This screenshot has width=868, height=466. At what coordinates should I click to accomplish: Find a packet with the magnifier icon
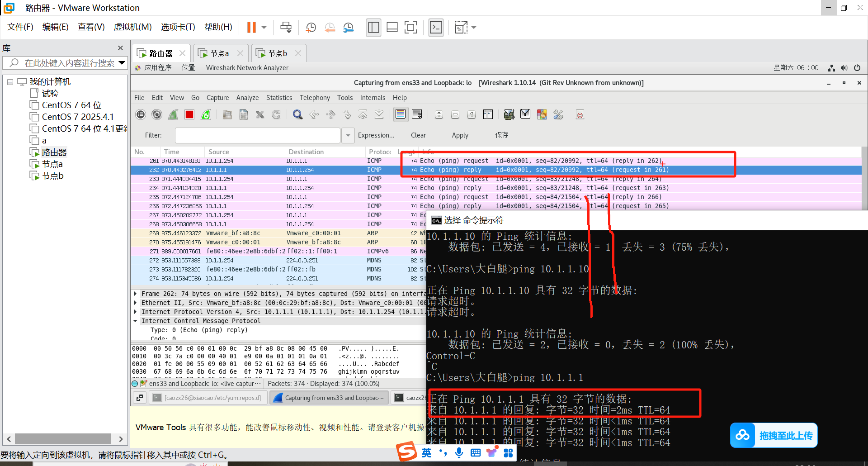click(297, 114)
